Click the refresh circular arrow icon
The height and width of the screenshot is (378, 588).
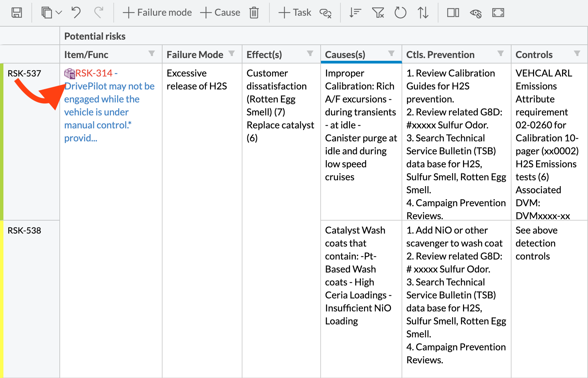coord(400,13)
